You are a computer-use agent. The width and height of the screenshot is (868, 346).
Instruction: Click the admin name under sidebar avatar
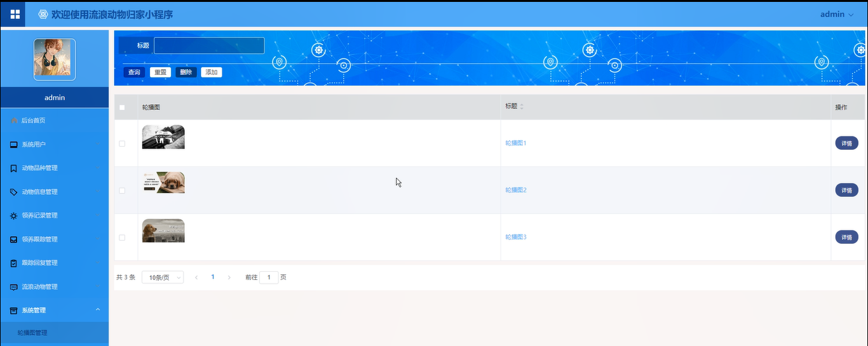(x=55, y=98)
